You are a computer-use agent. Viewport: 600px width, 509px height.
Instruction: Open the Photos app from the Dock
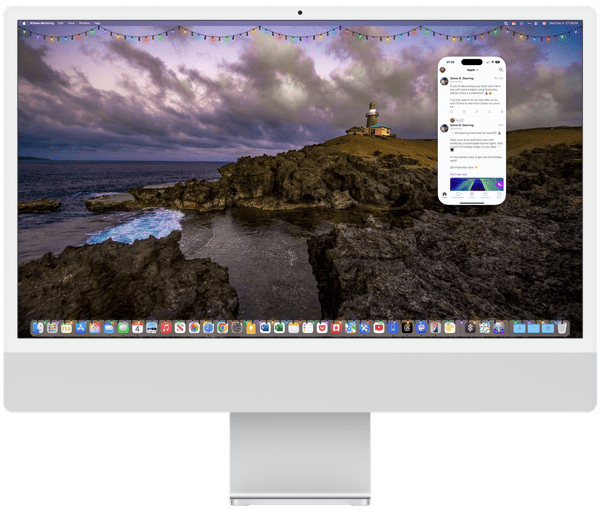coord(194,328)
